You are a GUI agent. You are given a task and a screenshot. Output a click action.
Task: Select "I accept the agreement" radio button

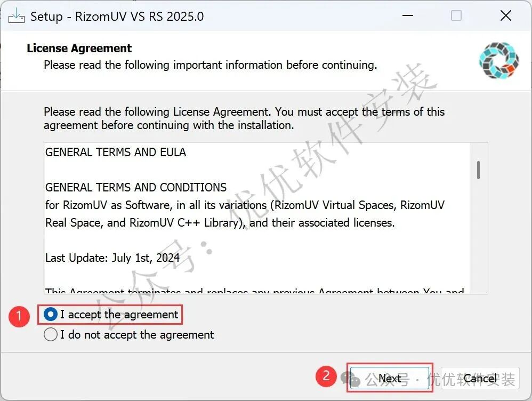tap(51, 315)
